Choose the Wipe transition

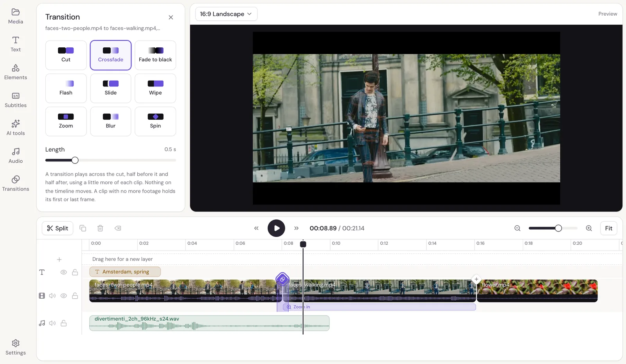click(x=155, y=88)
